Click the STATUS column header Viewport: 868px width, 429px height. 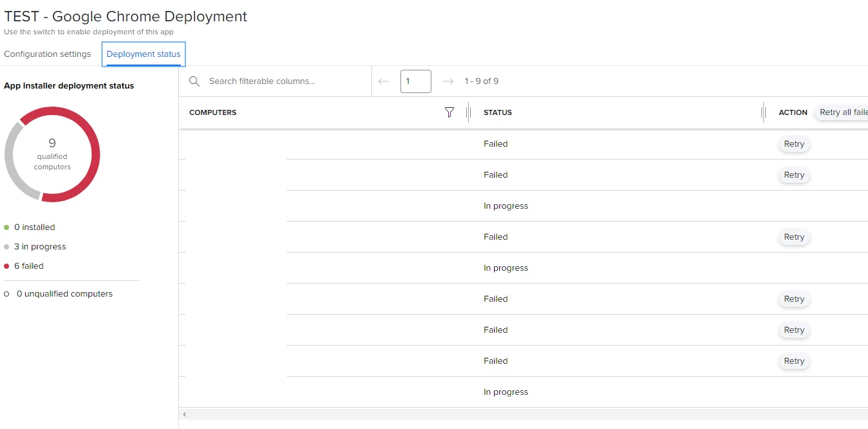pos(498,112)
